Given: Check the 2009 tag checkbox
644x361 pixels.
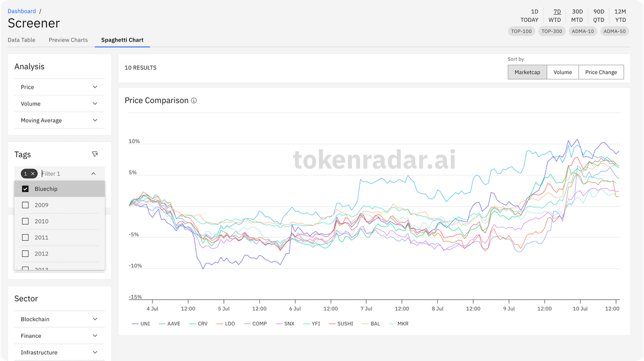Looking at the screenshot, I should 25,205.
